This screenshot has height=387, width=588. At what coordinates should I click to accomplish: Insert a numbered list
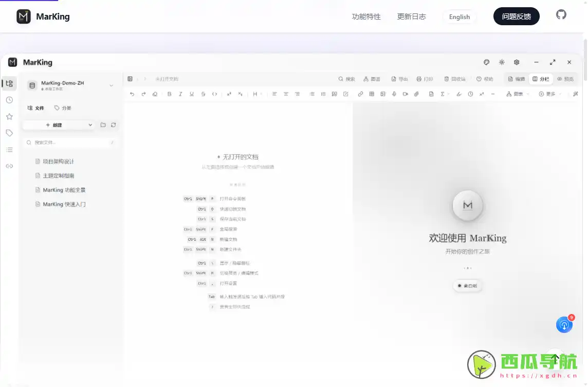[323, 94]
